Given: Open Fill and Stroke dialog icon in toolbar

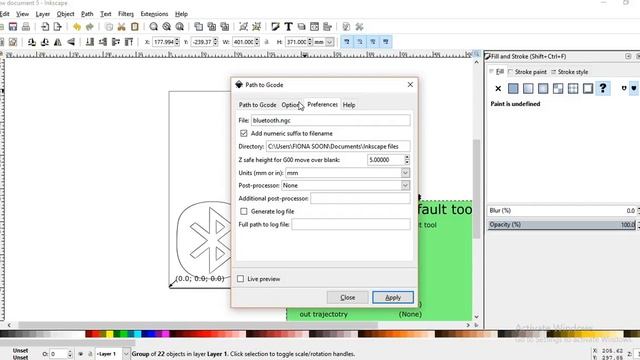Looking at the screenshot, I should click(x=276, y=27).
